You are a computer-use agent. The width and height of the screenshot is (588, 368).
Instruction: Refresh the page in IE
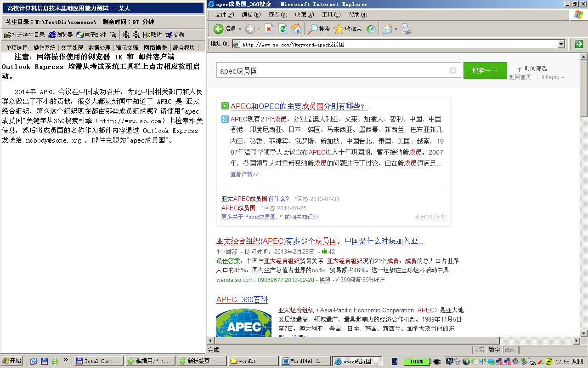(283, 29)
